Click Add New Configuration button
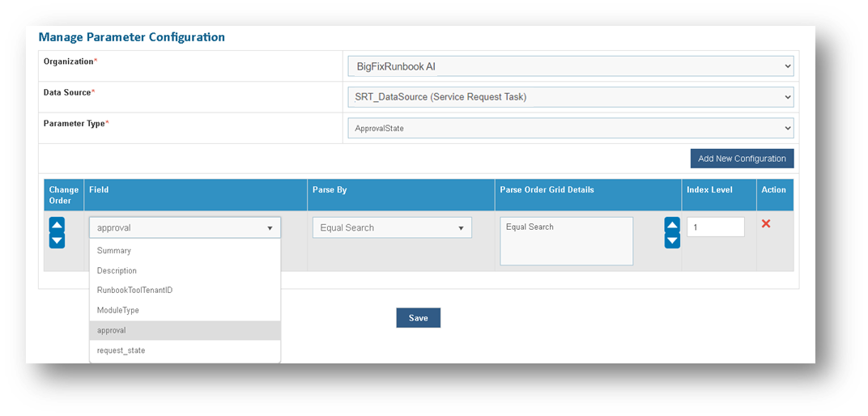This screenshot has width=868, height=416. pos(742,159)
